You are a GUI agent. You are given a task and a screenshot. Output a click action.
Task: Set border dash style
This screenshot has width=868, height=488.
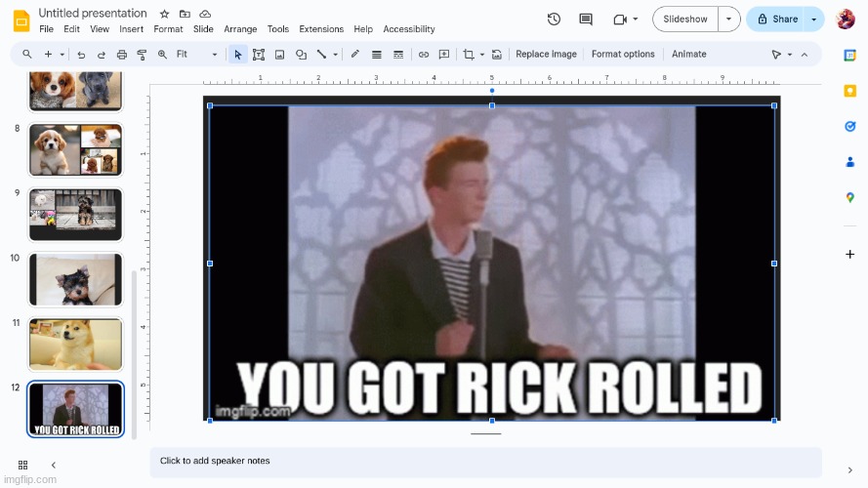[x=398, y=55]
